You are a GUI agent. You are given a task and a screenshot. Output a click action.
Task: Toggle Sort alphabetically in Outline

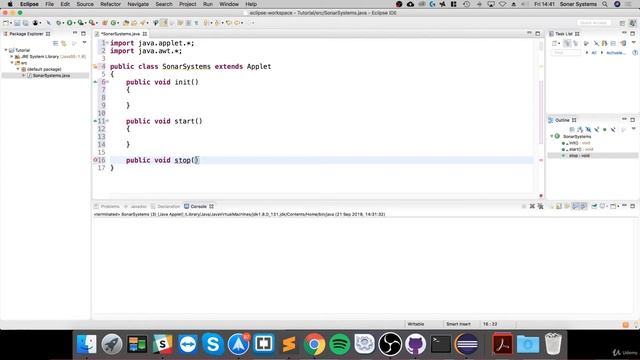580,129
